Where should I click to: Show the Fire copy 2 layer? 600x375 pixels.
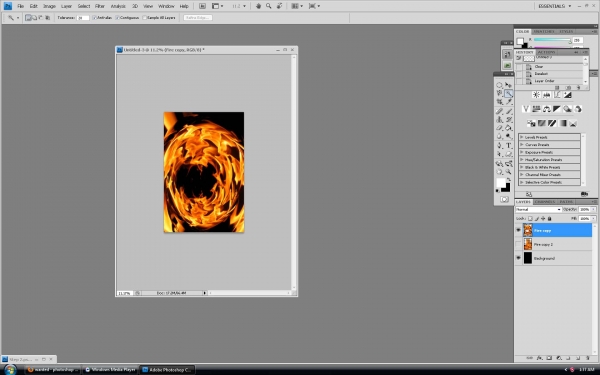[518, 244]
